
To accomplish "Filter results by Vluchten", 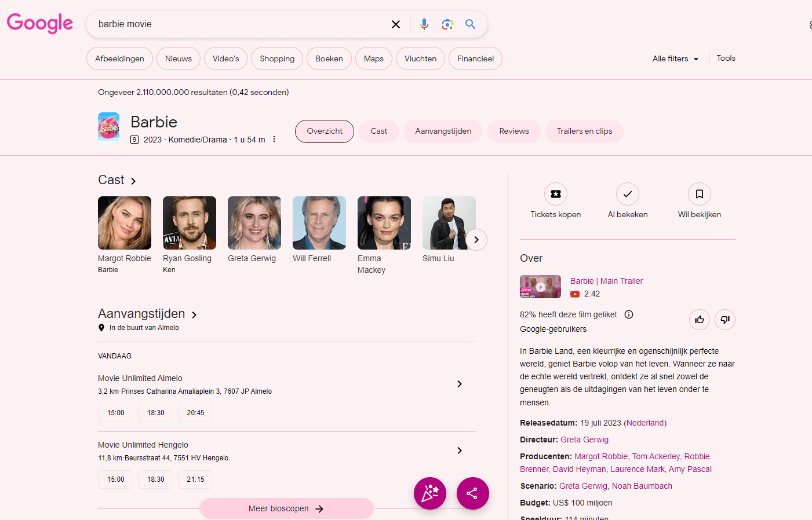I will coord(420,58).
